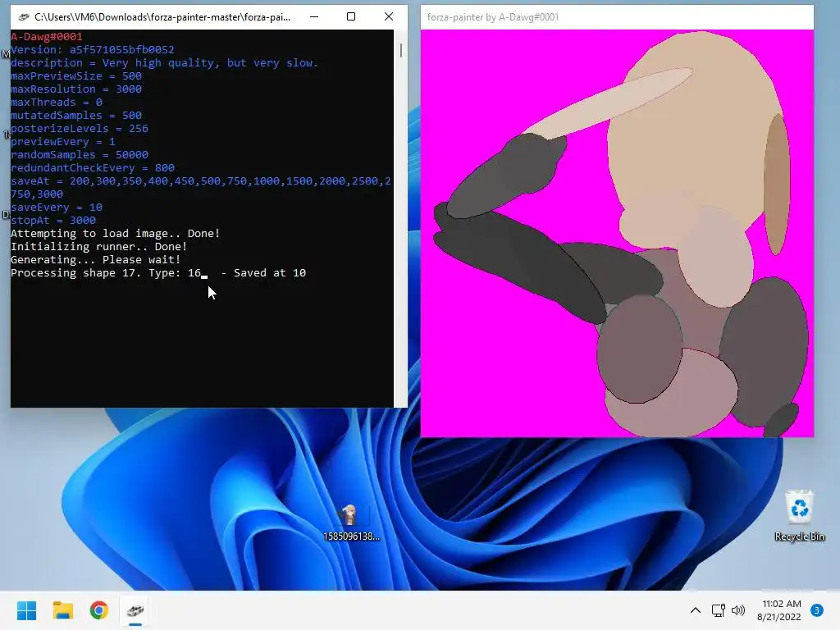Click the 'saveEvery = 10' line
This screenshot has height=630, width=840.
57,208
